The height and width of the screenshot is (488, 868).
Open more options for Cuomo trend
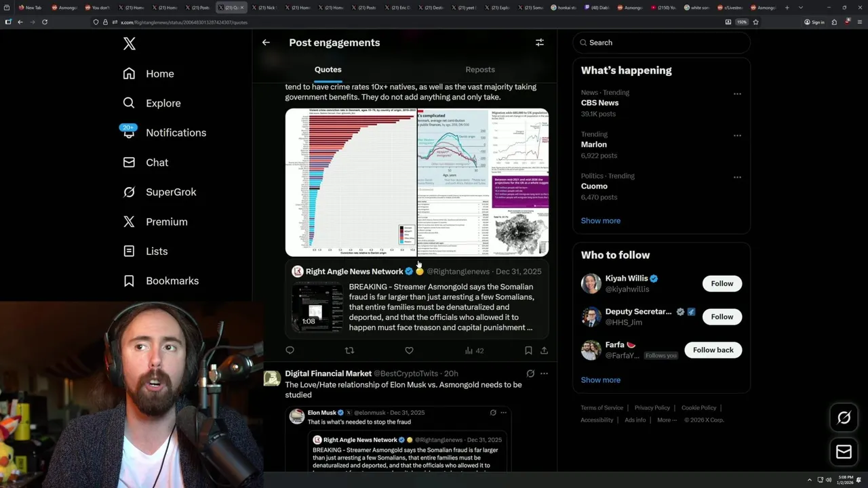coord(737,177)
